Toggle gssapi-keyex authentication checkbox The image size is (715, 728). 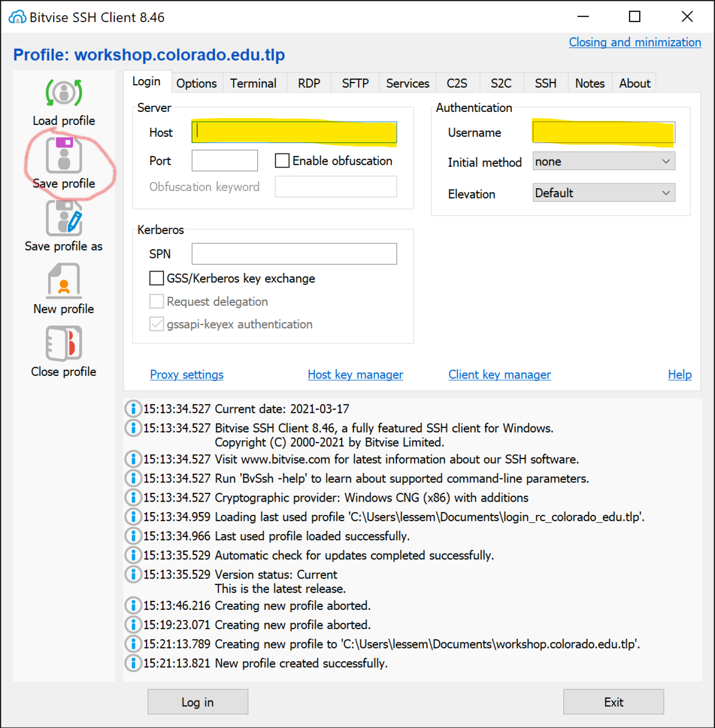pos(156,324)
